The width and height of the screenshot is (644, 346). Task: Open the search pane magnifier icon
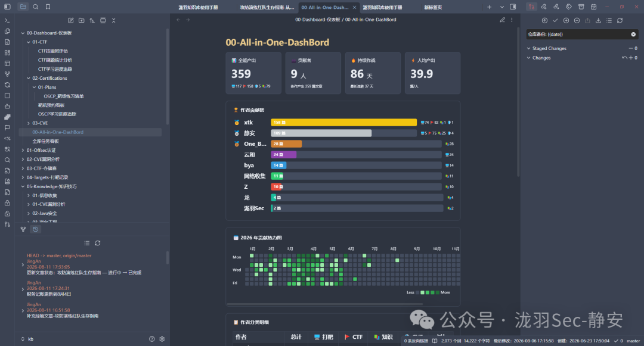coord(36,7)
